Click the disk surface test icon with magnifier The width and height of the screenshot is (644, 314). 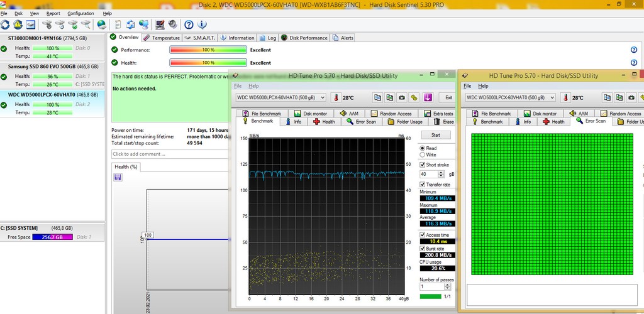click(x=86, y=24)
